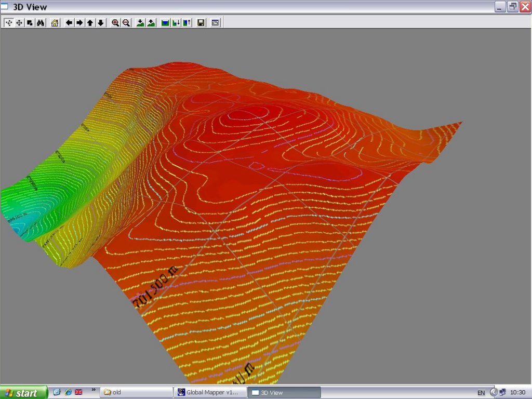Screen dimensions: 532x399
Task: Reset view with the home icon
Action: click(x=55, y=23)
